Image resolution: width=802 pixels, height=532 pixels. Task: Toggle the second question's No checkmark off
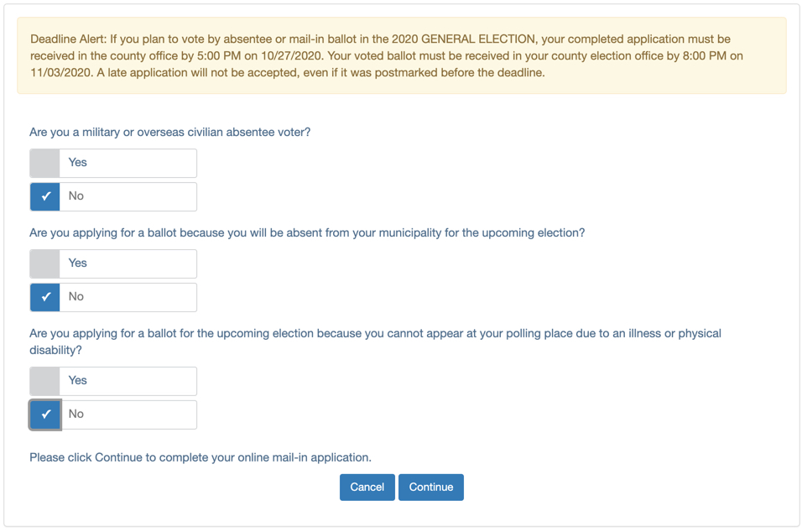pos(44,296)
